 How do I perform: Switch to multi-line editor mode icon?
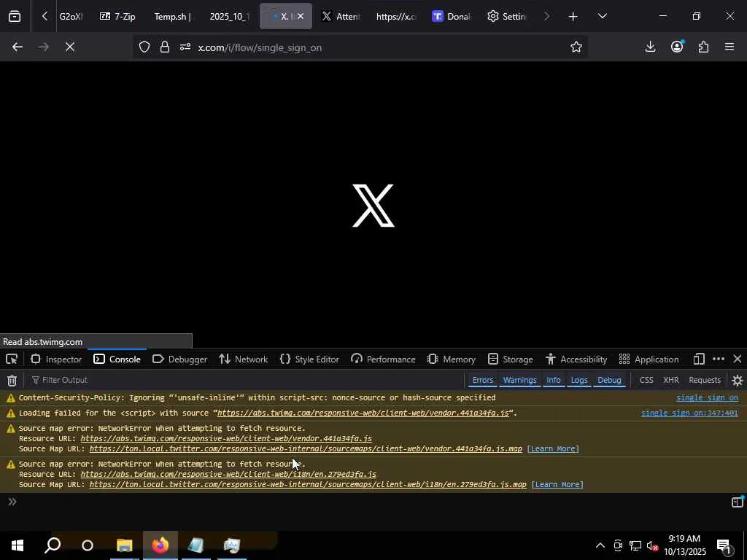(x=737, y=502)
